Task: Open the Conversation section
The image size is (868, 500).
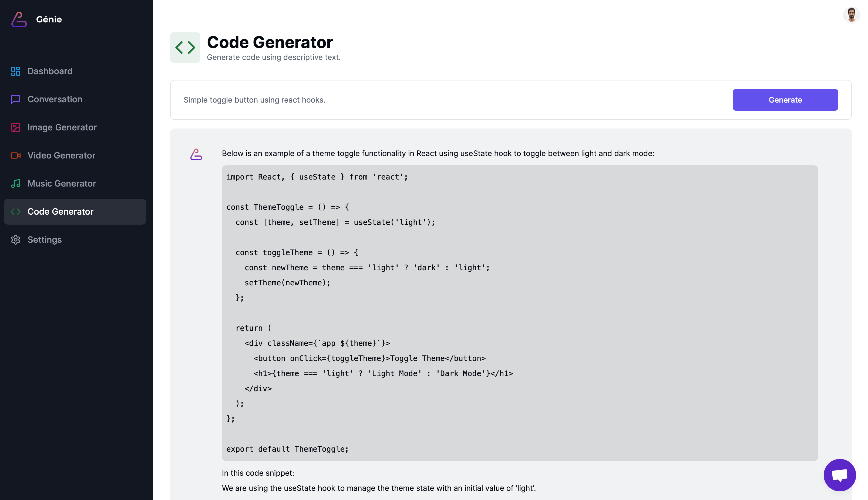Action: (55, 99)
